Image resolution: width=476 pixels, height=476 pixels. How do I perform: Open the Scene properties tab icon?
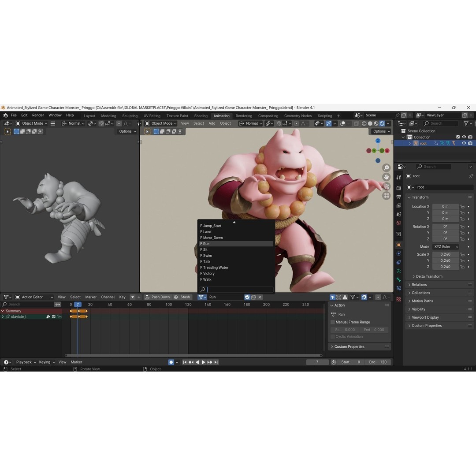click(398, 214)
